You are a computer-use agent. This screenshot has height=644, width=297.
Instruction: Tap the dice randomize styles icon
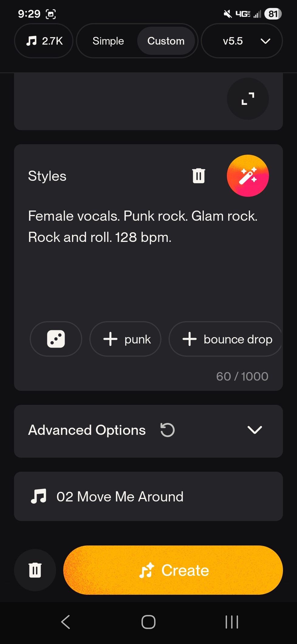click(56, 339)
